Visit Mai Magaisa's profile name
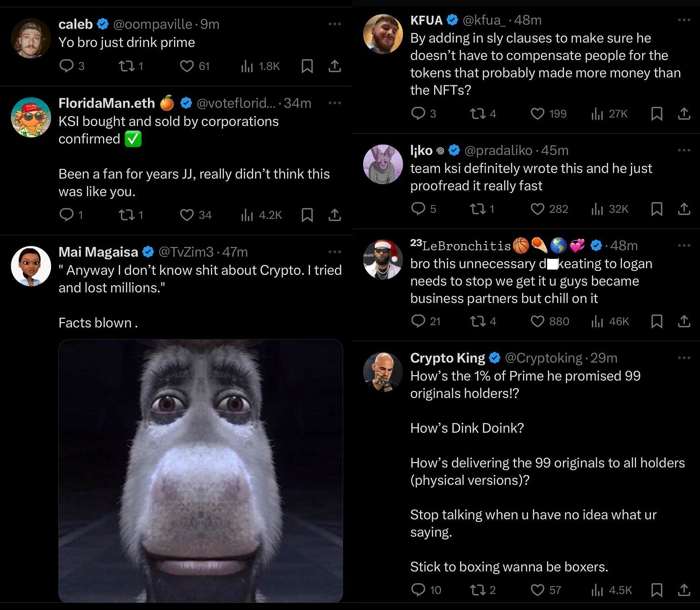This screenshot has height=610, width=700. click(x=98, y=252)
